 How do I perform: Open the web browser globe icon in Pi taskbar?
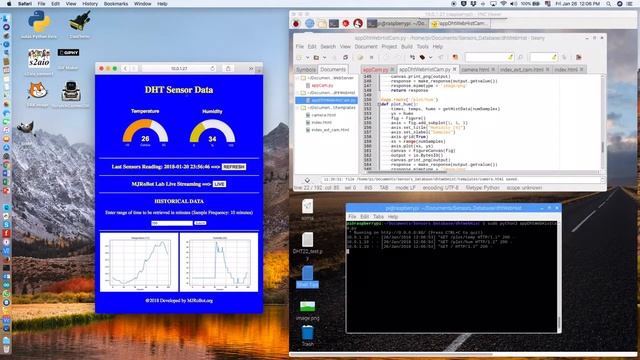(x=310, y=24)
